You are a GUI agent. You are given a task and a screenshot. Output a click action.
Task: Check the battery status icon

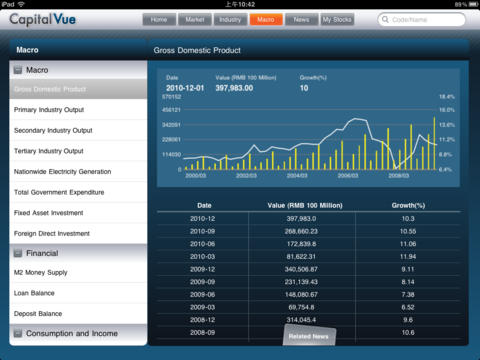click(473, 4)
